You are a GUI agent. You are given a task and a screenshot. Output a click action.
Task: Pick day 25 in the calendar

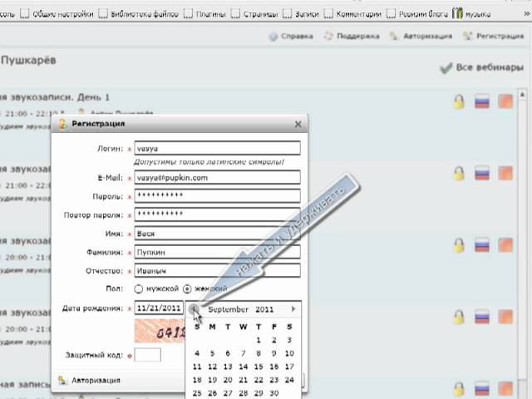click(x=197, y=393)
